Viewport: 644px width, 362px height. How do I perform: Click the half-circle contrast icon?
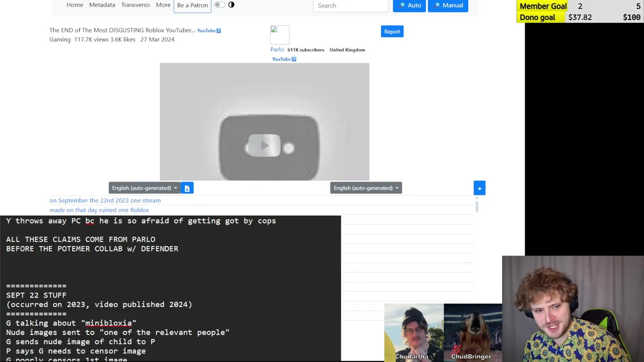(x=231, y=5)
